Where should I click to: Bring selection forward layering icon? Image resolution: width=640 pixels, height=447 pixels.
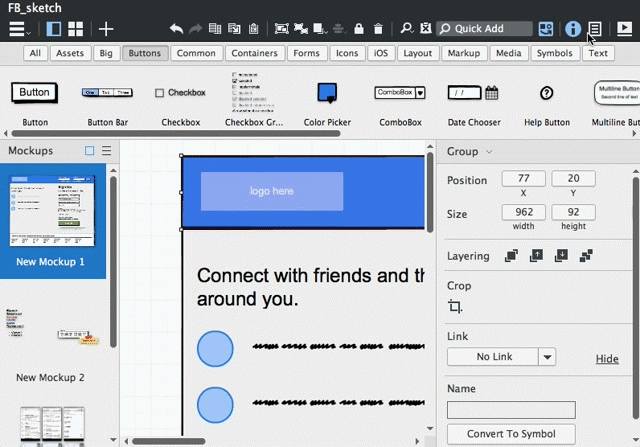point(536,256)
